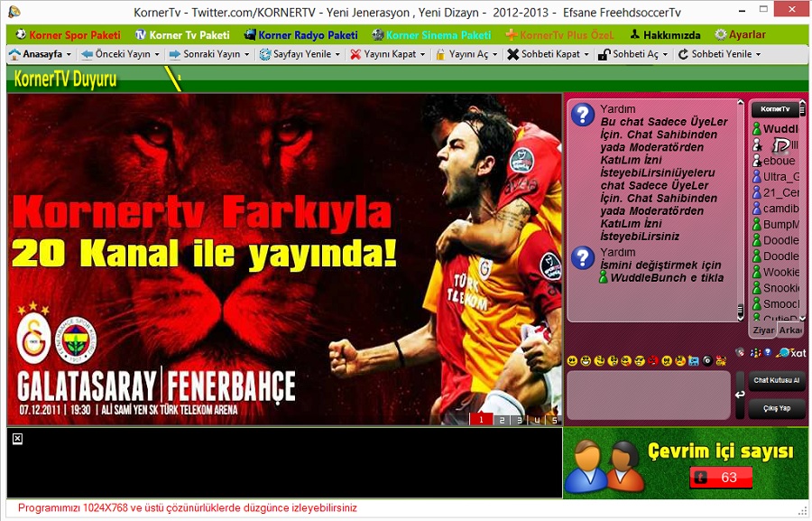Viewport: 812px width, 521px height.
Task: Open the Korner Tv Paketi menu
Action: [x=182, y=34]
